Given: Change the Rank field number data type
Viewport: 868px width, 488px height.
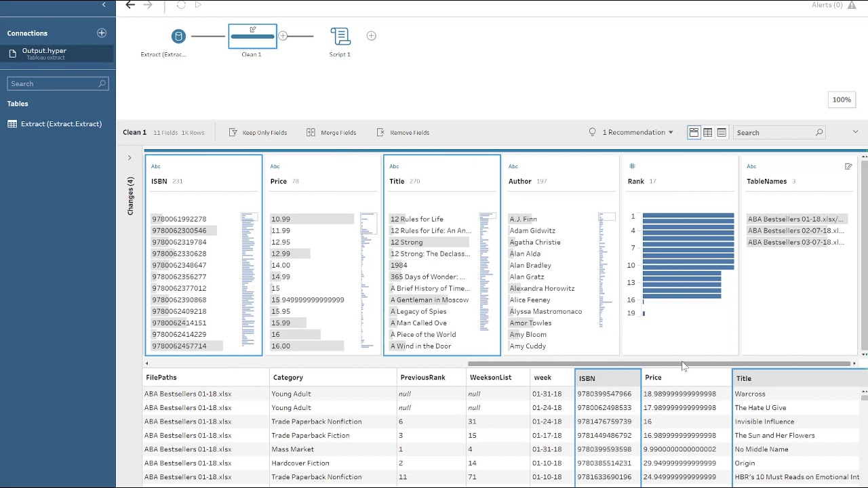Looking at the screenshot, I should 632,166.
